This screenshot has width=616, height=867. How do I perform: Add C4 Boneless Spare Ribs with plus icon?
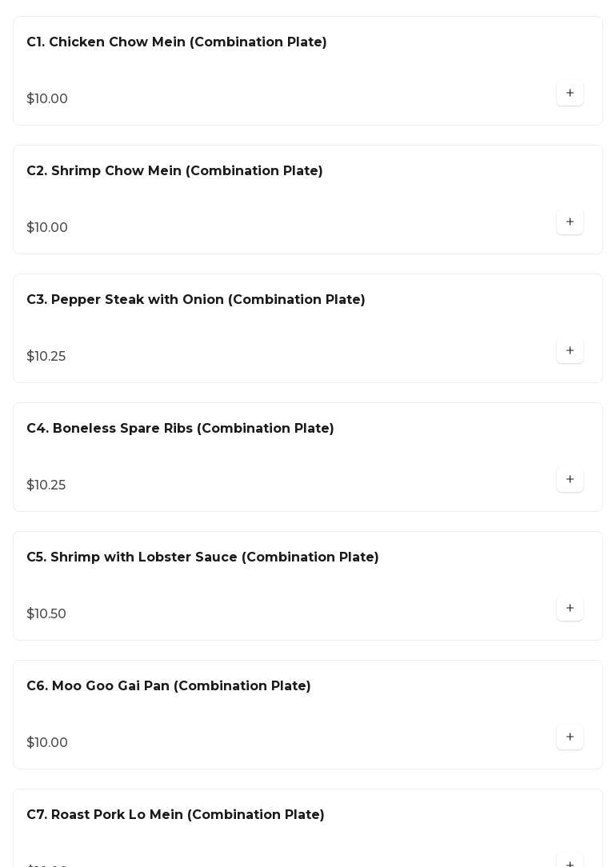pos(570,479)
